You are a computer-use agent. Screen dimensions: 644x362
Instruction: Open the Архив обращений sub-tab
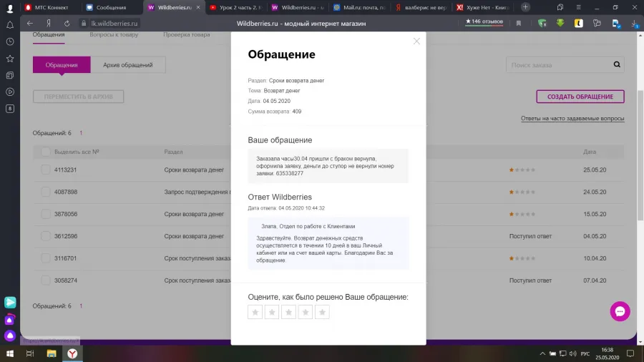(x=128, y=65)
